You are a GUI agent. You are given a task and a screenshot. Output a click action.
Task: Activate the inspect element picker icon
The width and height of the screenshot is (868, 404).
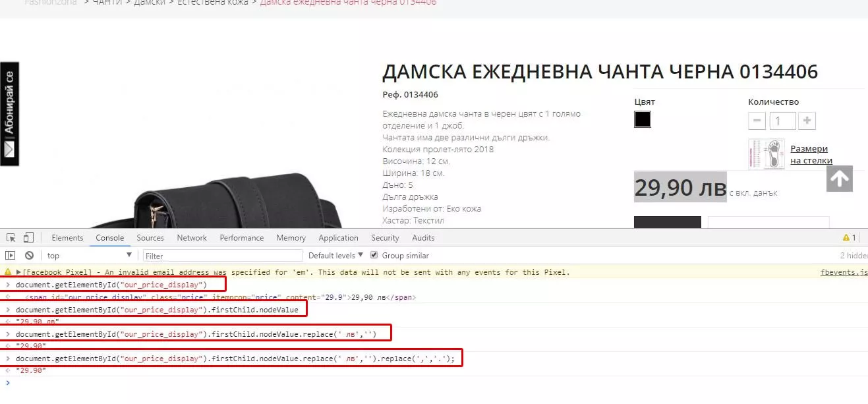[11, 237]
